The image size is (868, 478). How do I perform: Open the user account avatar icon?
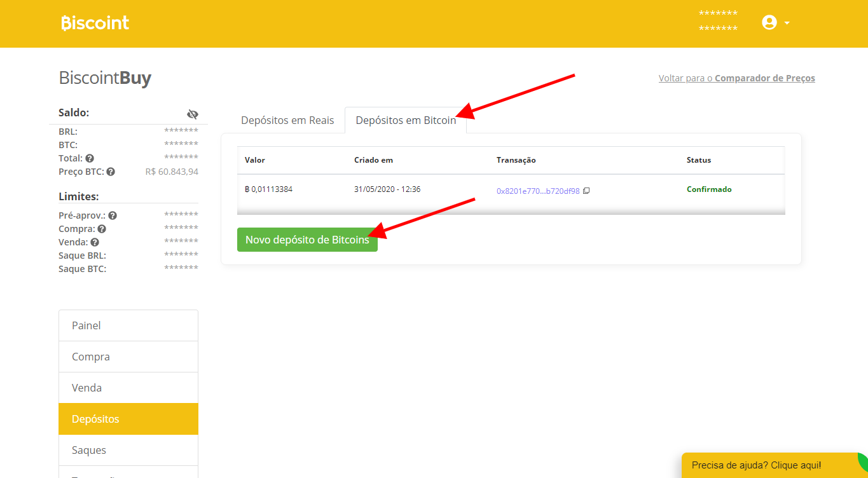click(x=769, y=23)
